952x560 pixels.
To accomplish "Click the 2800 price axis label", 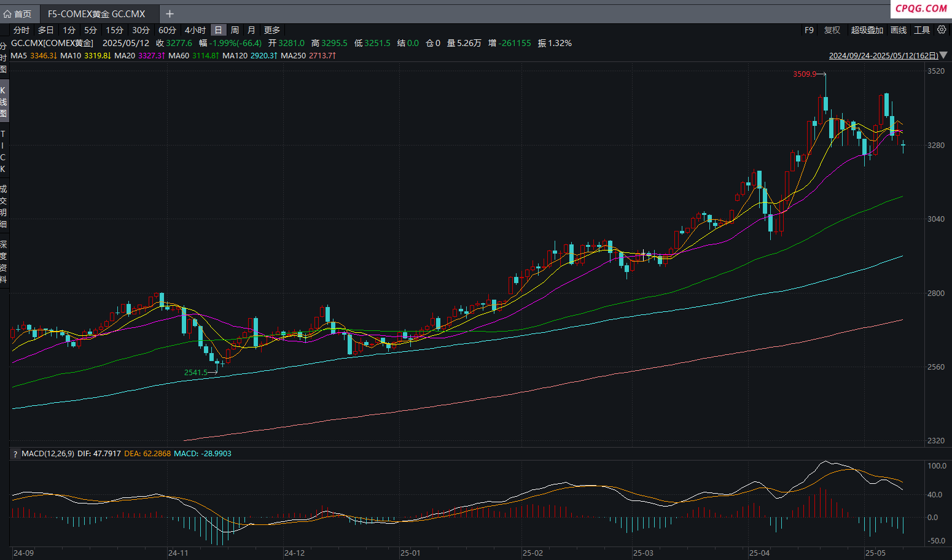I will tap(936, 294).
